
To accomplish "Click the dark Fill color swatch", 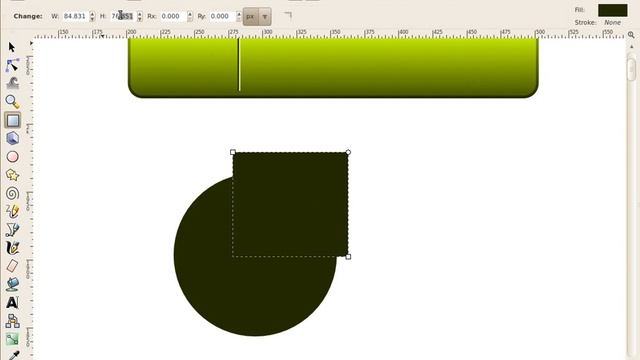I will (613, 10).
